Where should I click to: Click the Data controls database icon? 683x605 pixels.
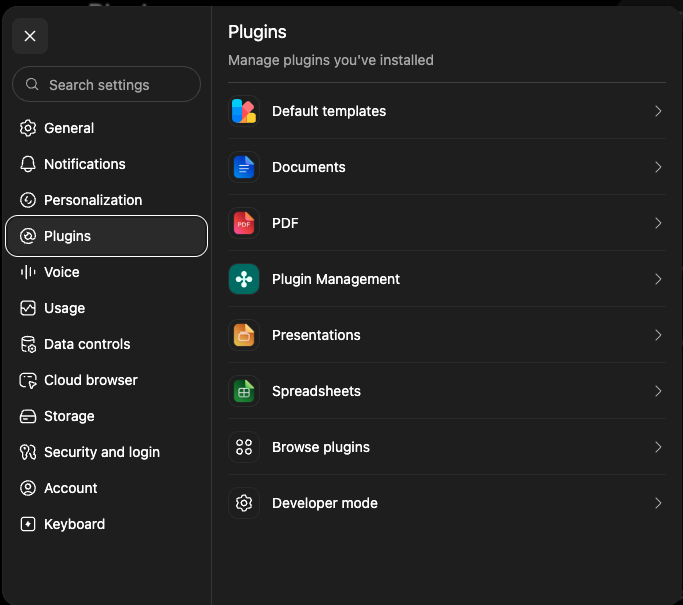[x=28, y=344]
